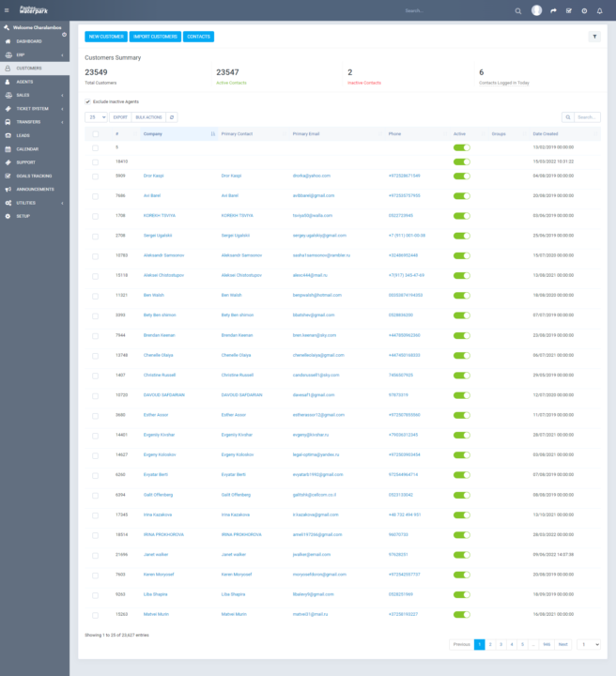Toggle the hamburger sidebar menu icon
The image size is (616, 676).
(7, 10)
